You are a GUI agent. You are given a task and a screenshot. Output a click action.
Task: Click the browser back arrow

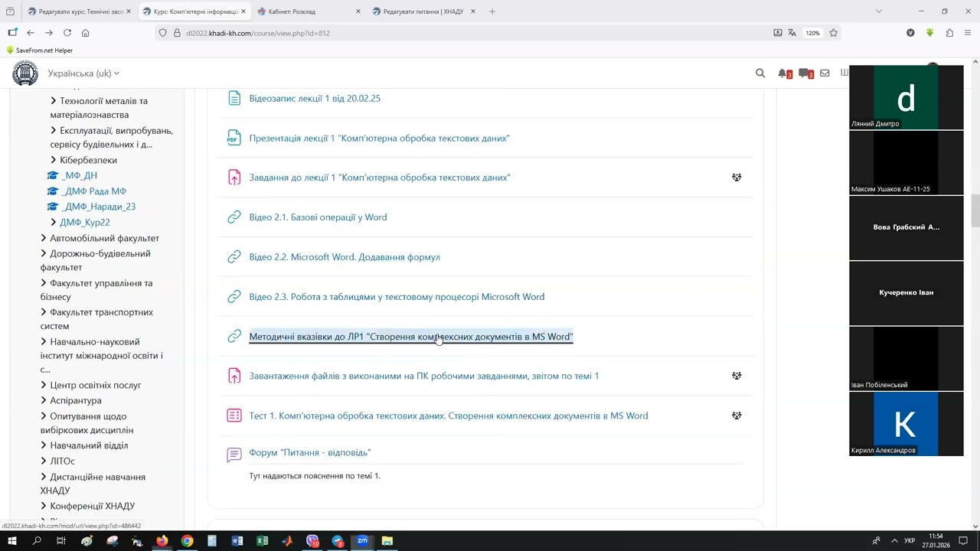31,33
